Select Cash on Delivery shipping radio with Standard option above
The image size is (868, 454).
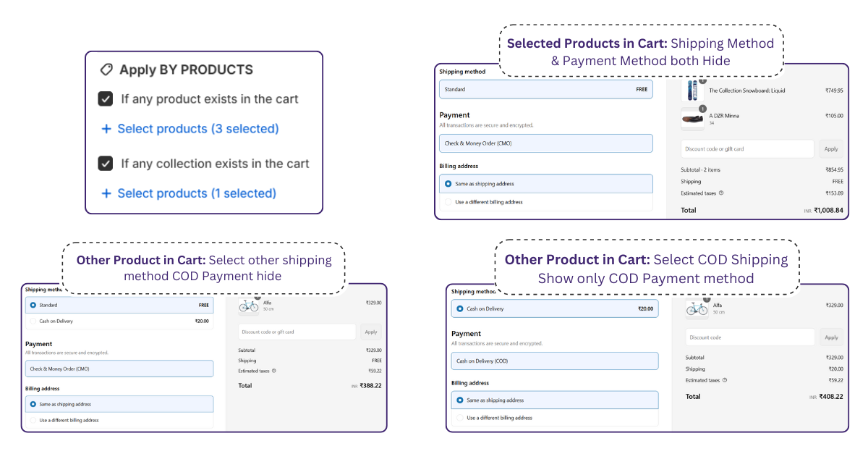[33, 321]
